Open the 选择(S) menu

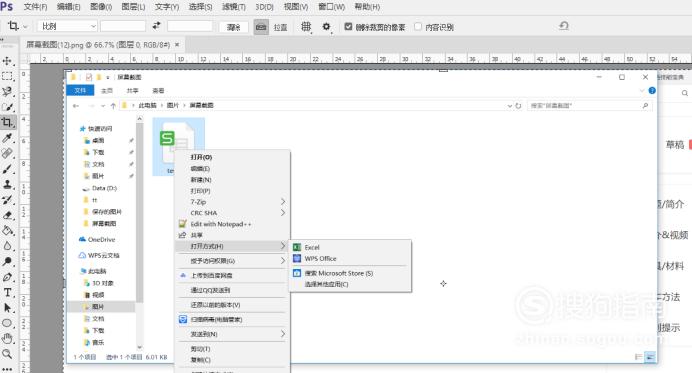tap(200, 7)
